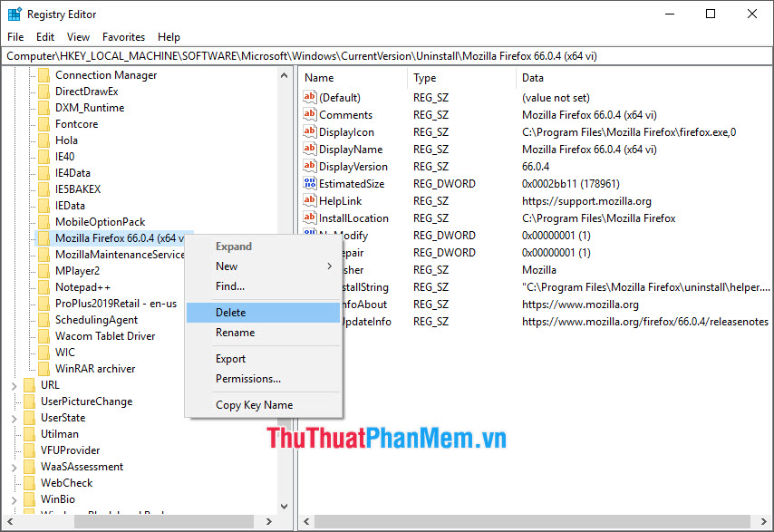Click the folder icon of Hola key
The width and height of the screenshot is (774, 532).
coord(44,140)
